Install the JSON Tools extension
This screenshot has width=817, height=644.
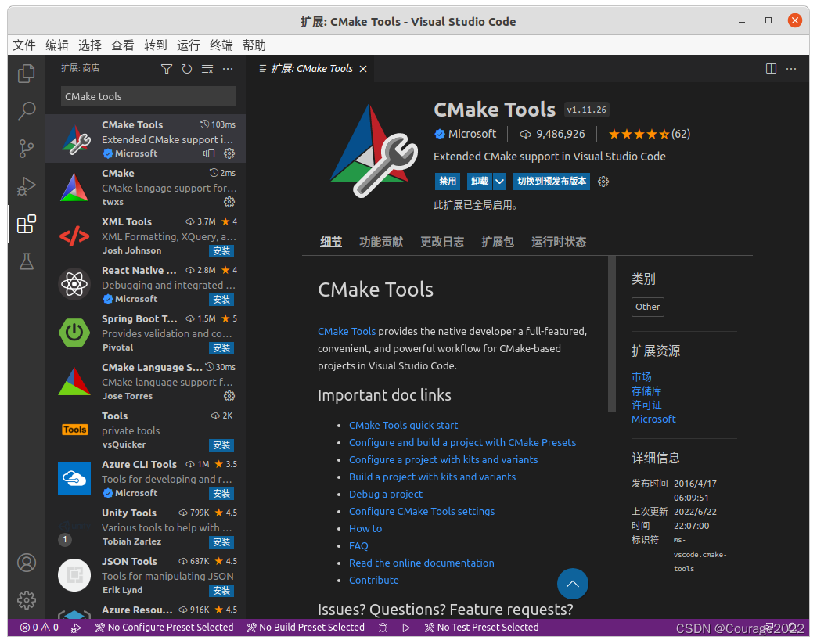(x=221, y=591)
